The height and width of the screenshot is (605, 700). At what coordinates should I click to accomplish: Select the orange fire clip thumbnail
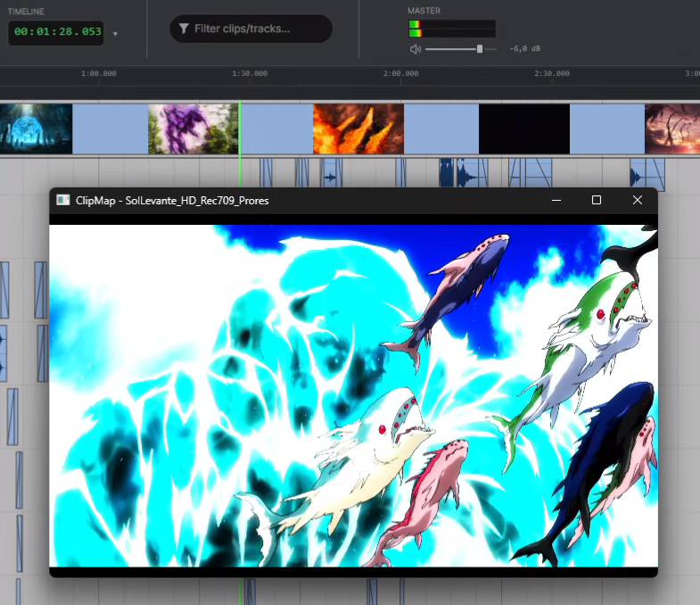pyautogui.click(x=358, y=129)
